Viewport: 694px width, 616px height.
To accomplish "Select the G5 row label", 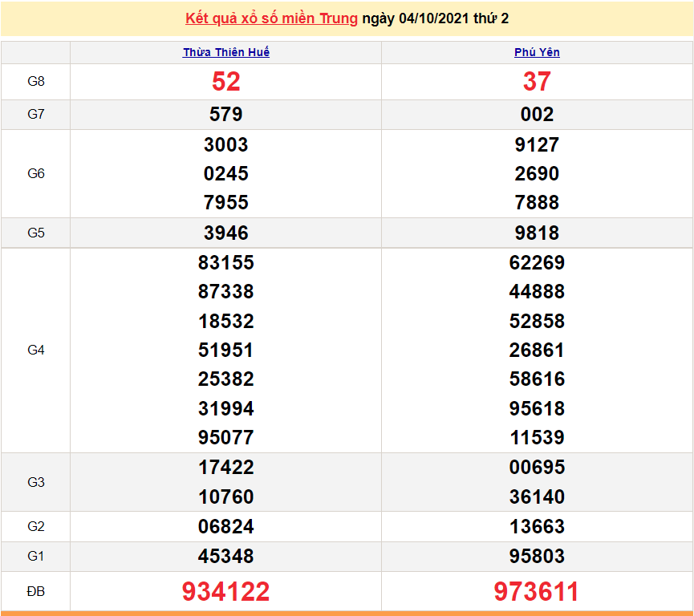I will pyautogui.click(x=35, y=233).
